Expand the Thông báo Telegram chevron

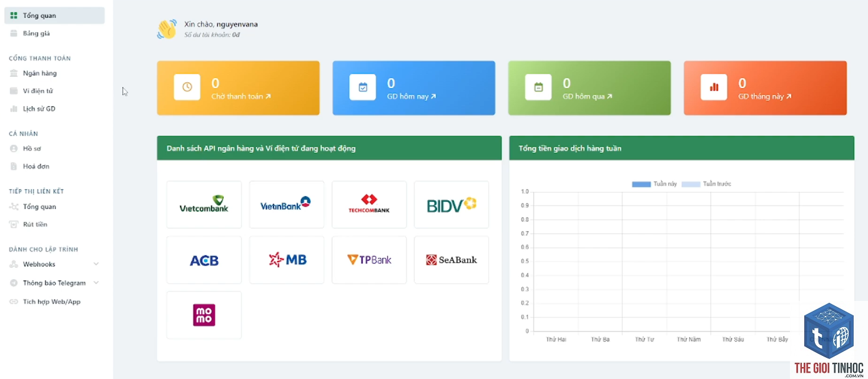tap(96, 283)
